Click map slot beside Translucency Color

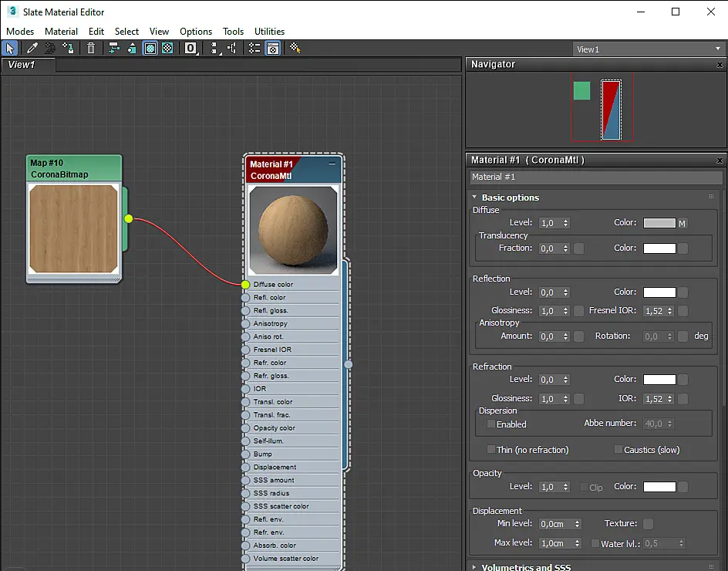(682, 248)
